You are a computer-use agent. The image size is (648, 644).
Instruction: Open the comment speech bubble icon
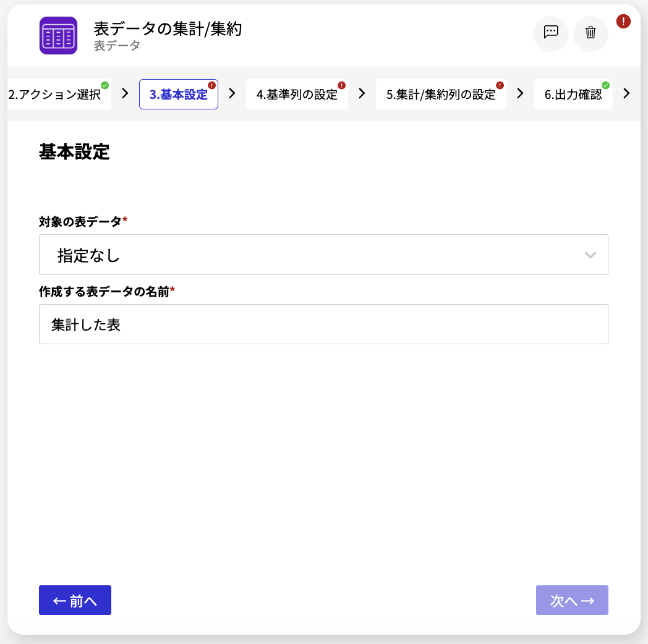click(x=551, y=33)
